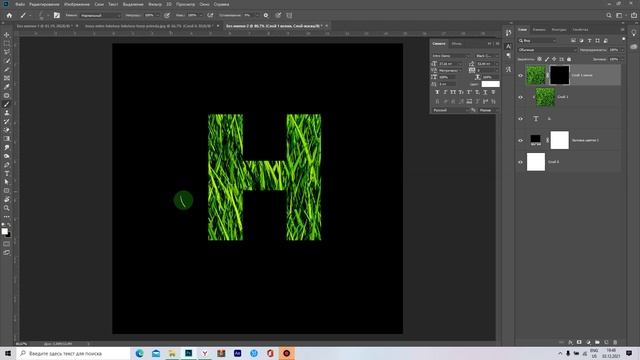Click Windows search box on taskbar
Screen dimensions: 640x360
(73, 353)
